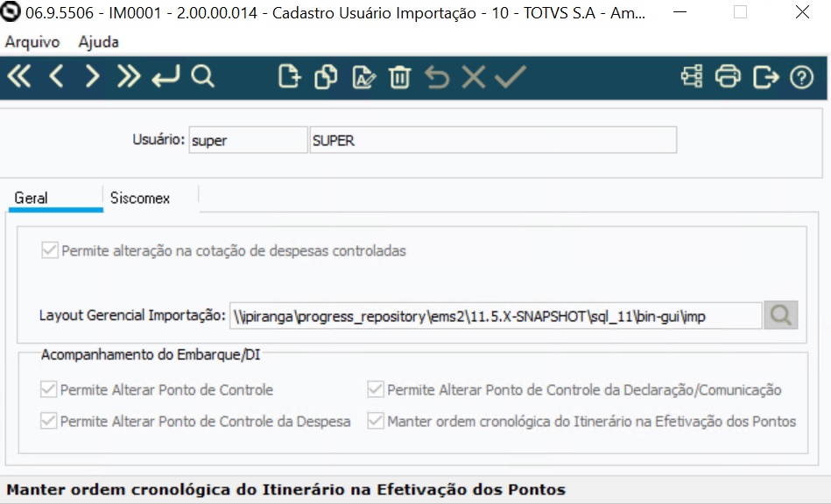Toggle Permite Alterar Ponto de Controle checkbox
831x504 pixels.
tap(49, 389)
